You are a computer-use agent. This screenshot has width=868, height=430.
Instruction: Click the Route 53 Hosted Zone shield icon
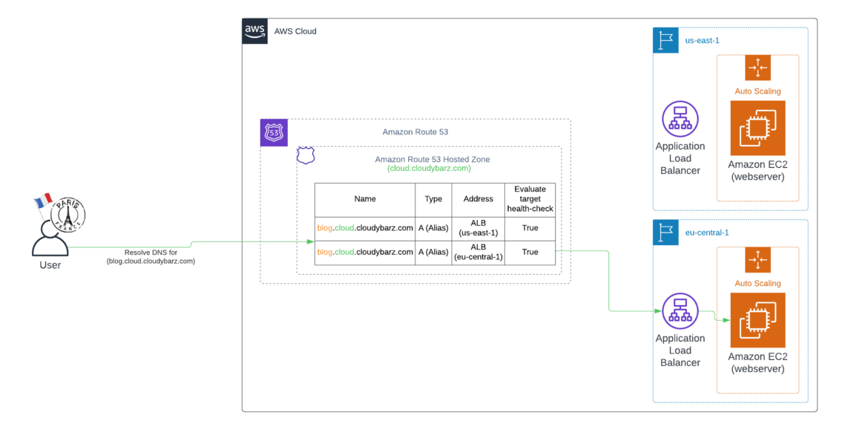(x=306, y=155)
